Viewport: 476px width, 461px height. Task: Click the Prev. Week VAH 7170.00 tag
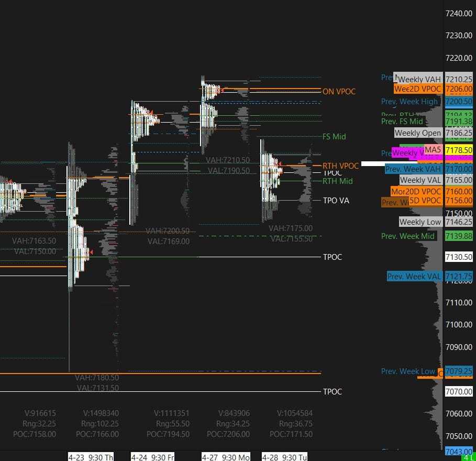(x=414, y=169)
